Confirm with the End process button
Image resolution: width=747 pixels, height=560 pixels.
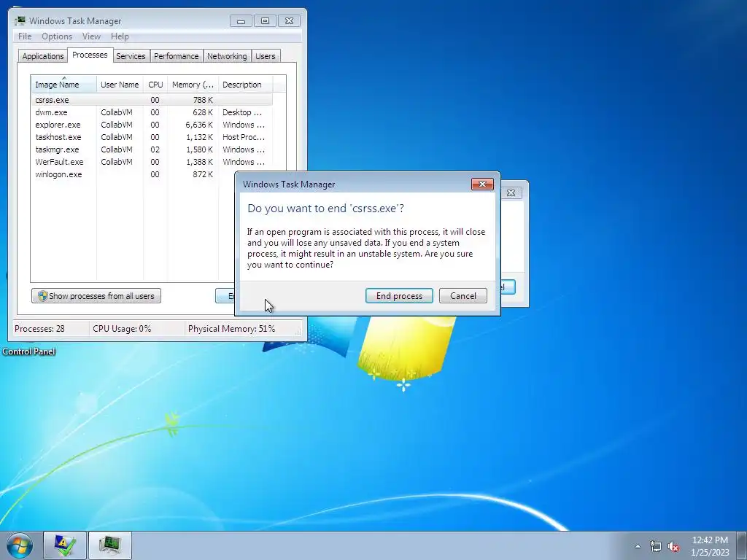pos(399,296)
